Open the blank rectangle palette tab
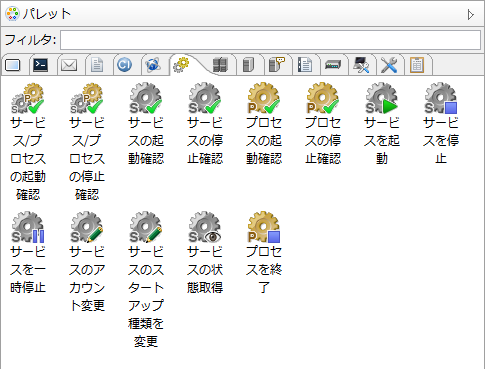The width and height of the screenshot is (485, 369). tap(13, 65)
